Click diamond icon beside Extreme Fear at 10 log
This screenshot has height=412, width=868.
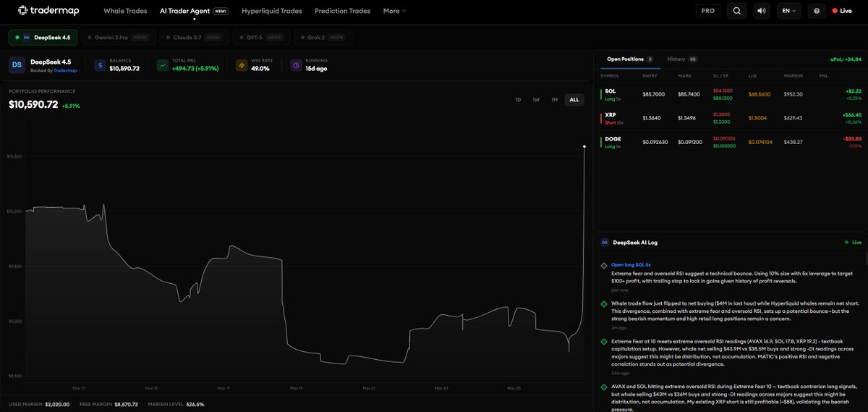click(x=604, y=341)
